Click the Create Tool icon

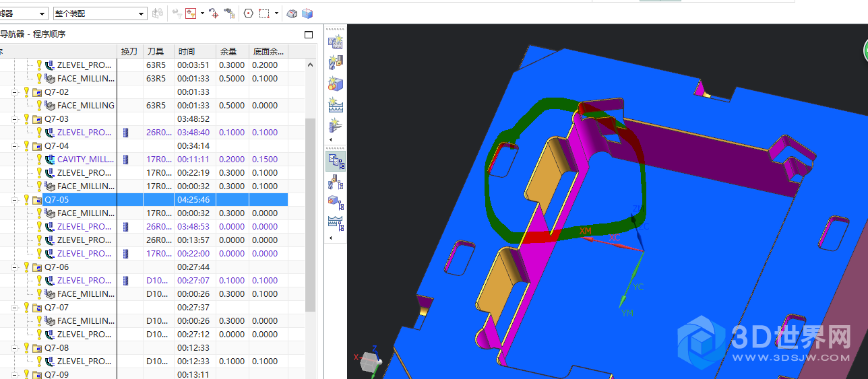[x=335, y=63]
